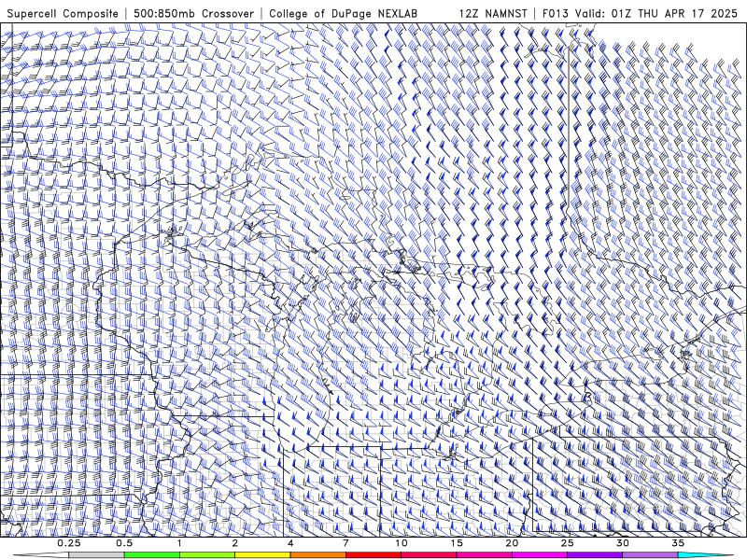Select the magenta 20–25 colorbar segment
The image size is (747, 560).
tap(540, 555)
